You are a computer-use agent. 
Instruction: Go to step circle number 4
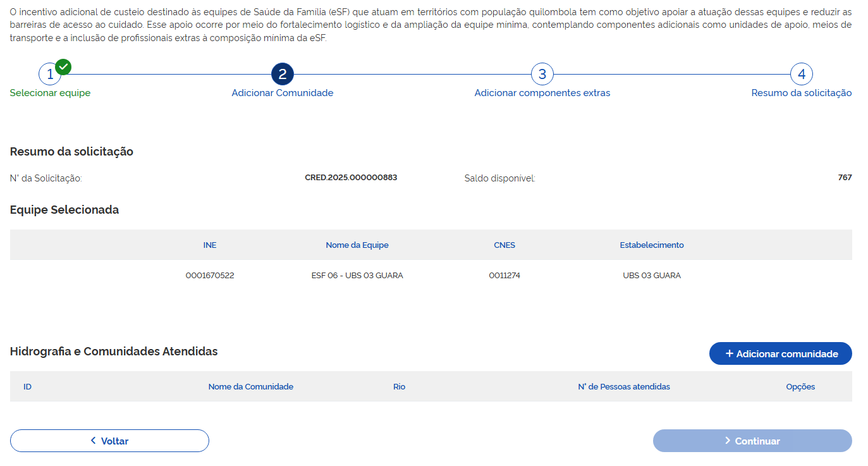(801, 75)
